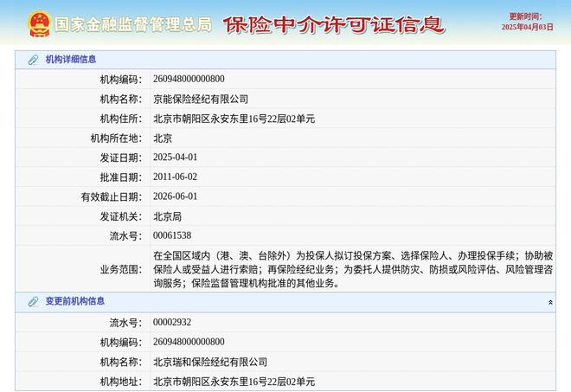Click the 机构所在地 value 北京
Viewport: 571px width, 392px height.
pyautogui.click(x=163, y=138)
